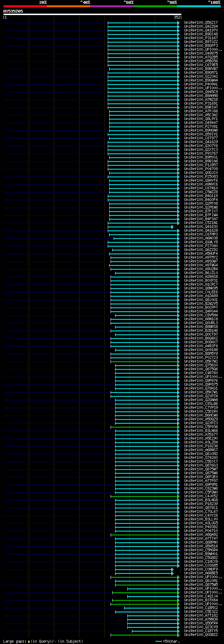Select the UniRef100_B7FIX7 label
224x644 pixels.
(201, 211)
